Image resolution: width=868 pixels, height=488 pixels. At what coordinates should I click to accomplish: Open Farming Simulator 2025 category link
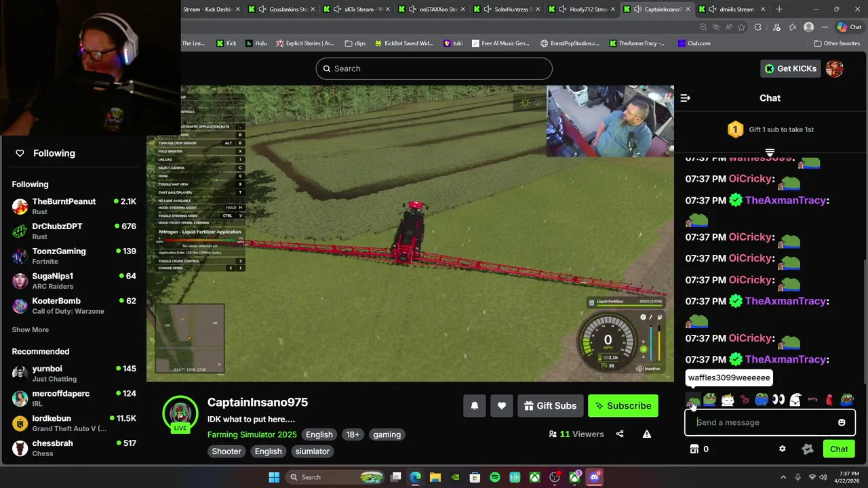(252, 434)
